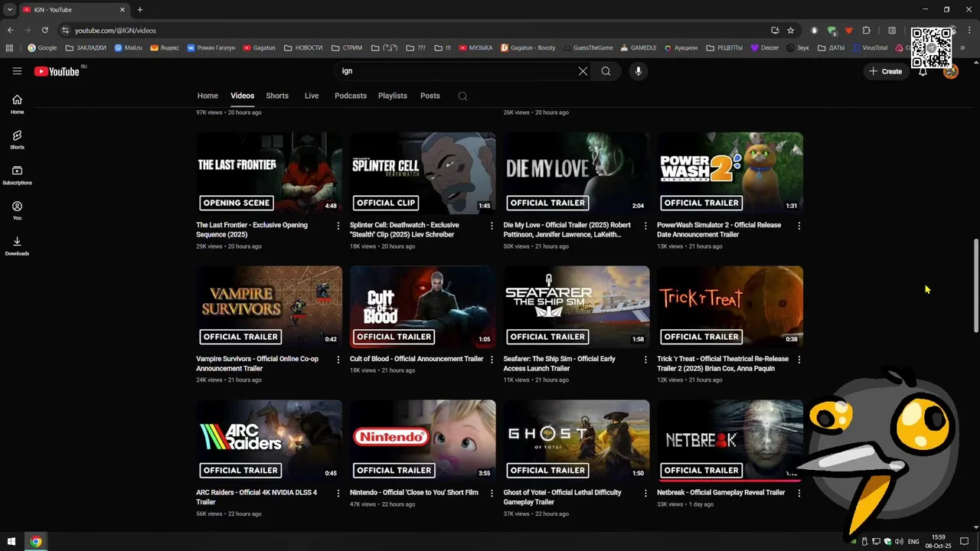Image resolution: width=980 pixels, height=551 pixels.
Task: Click the page vertical scrollbar
Action: point(975,285)
